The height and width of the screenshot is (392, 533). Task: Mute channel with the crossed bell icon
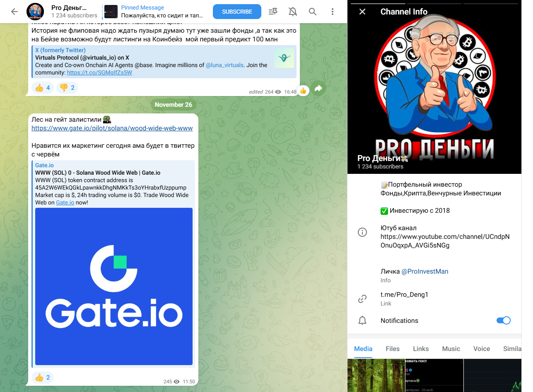tap(293, 12)
